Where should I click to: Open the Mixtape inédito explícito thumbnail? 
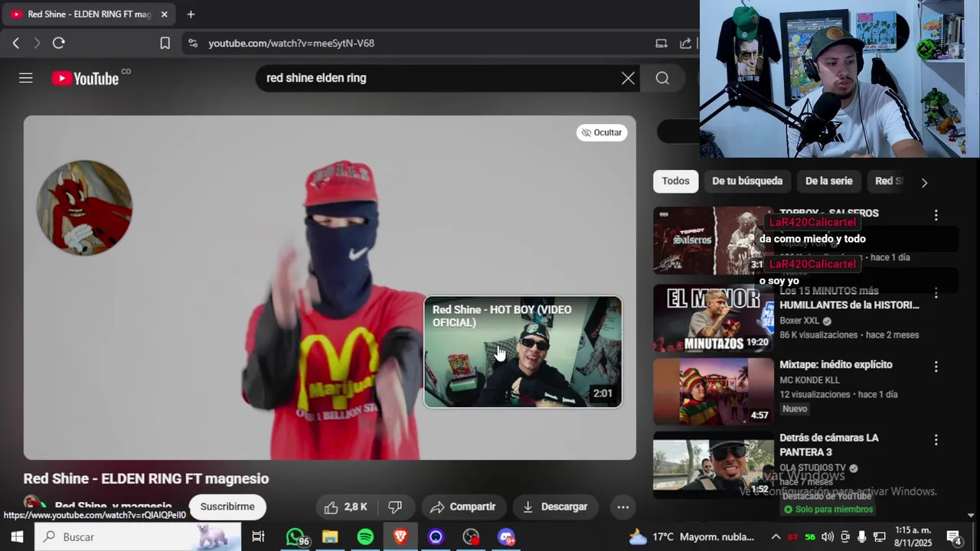click(714, 391)
